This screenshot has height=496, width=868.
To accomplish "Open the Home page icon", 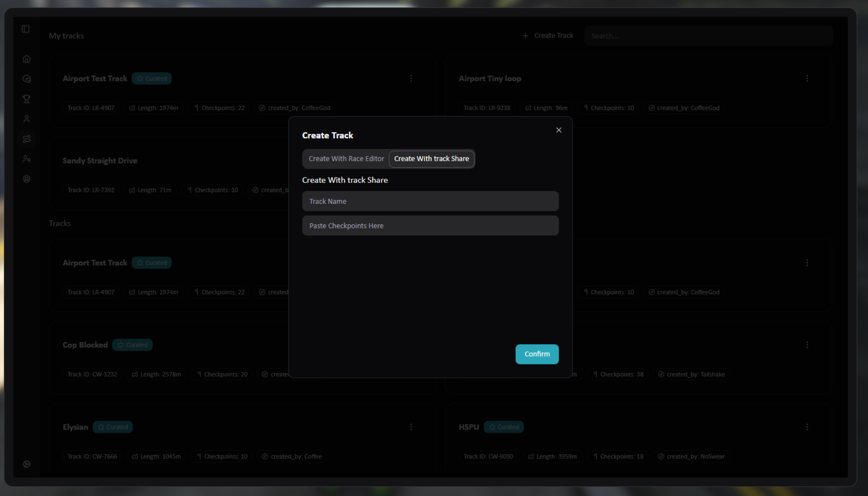I will point(27,59).
